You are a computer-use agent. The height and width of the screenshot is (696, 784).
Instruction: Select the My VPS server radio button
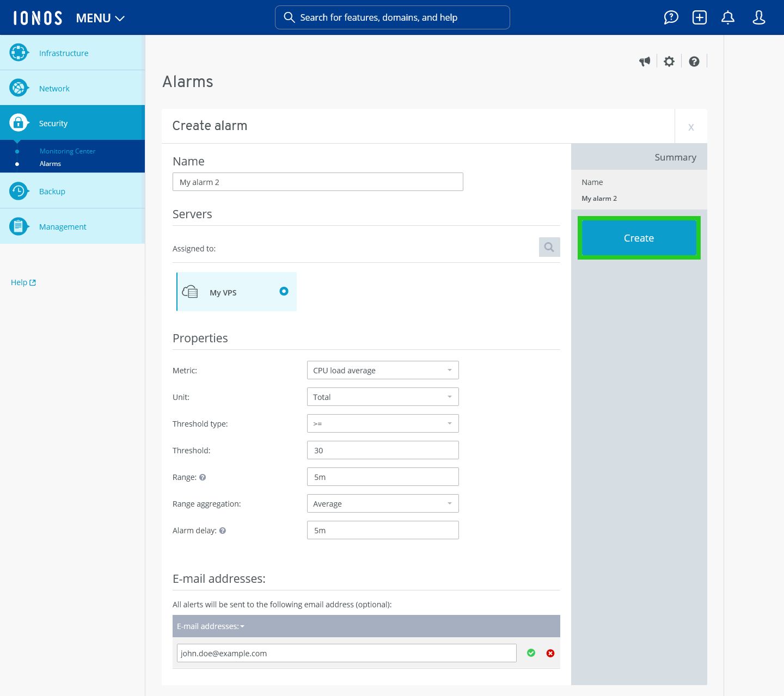tap(284, 292)
